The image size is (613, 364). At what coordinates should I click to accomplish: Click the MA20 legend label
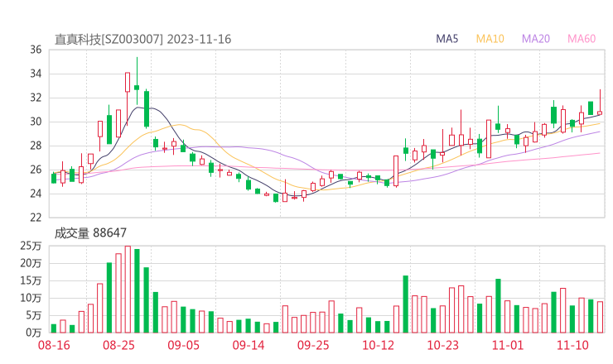click(536, 39)
